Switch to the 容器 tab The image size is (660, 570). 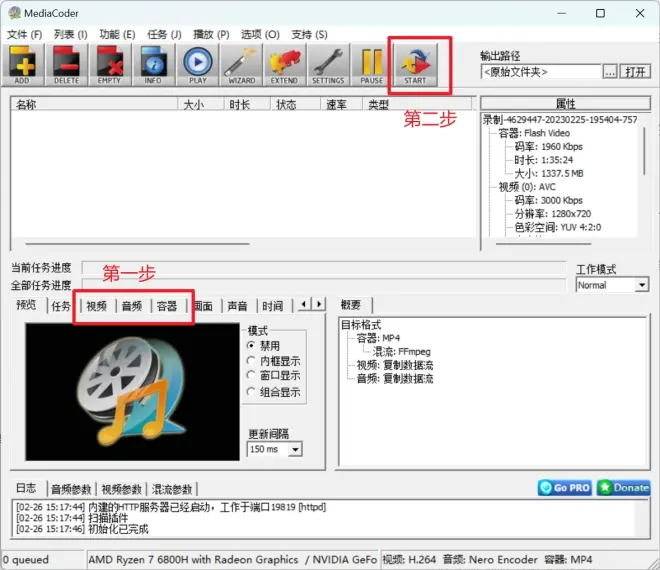coord(167,306)
